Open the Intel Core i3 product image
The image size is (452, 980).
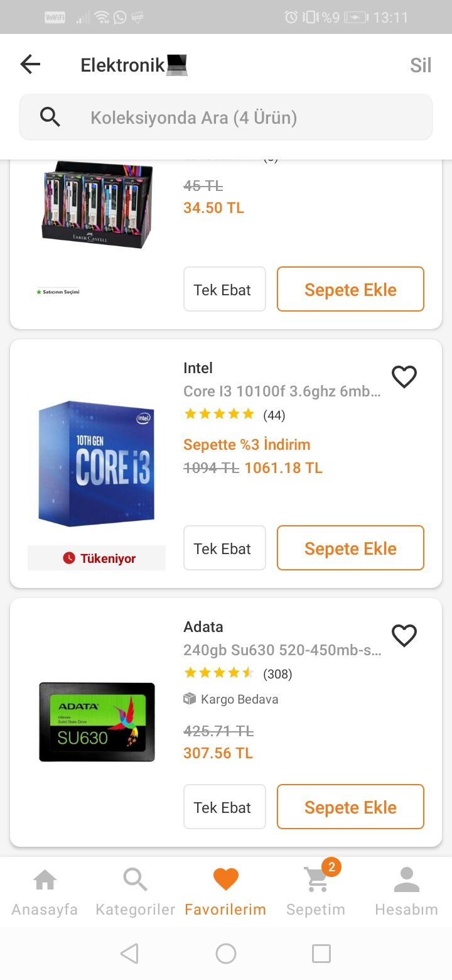pos(96,463)
